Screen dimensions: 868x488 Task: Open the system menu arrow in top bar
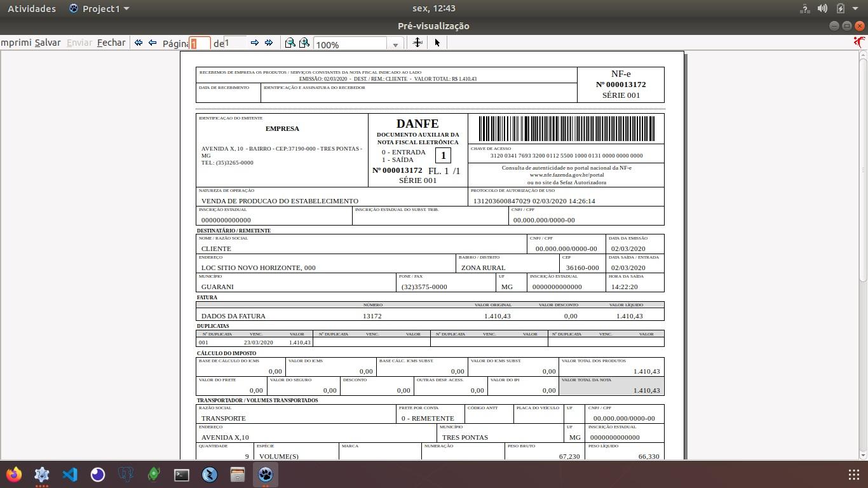coord(855,8)
